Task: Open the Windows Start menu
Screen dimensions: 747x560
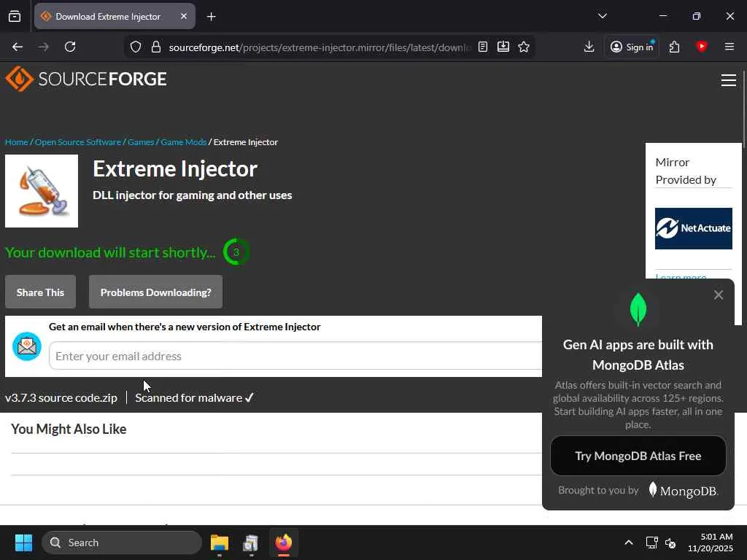Action: [x=23, y=542]
